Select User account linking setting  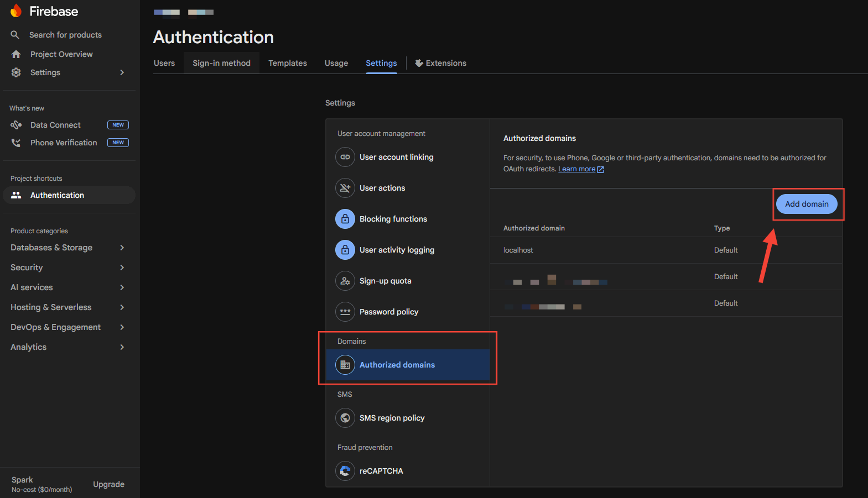tap(408, 157)
